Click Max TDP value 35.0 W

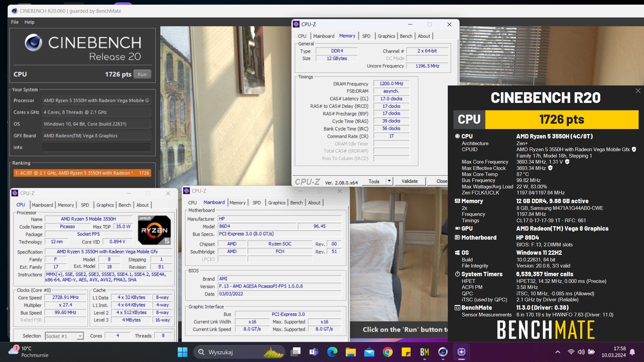click(x=123, y=227)
